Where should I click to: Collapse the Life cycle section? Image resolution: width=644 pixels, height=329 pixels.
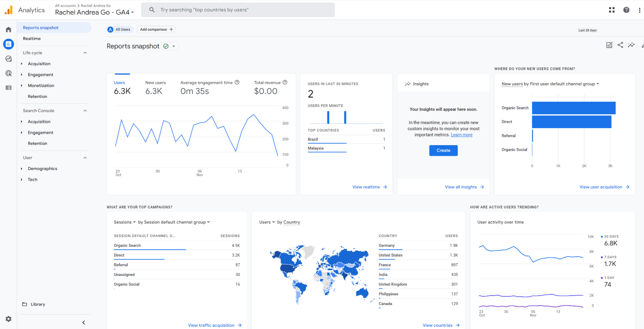[x=85, y=53]
